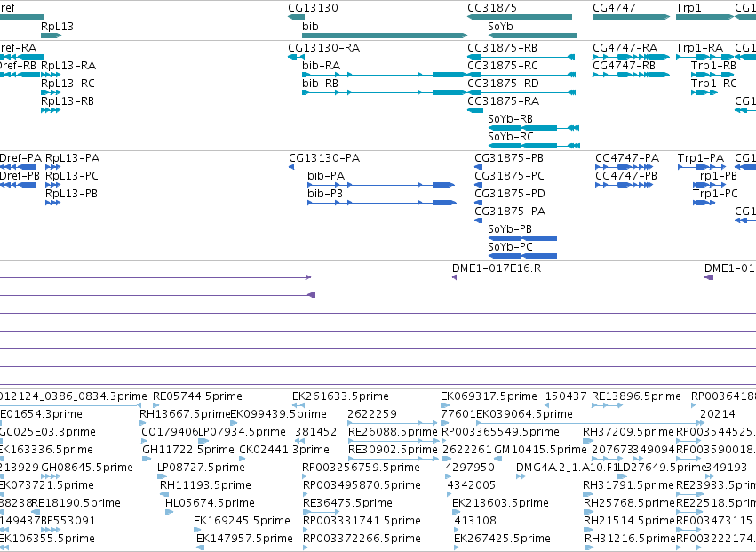756x552 pixels.
Task: Click protein Trp1-PC
Action: (x=715, y=194)
